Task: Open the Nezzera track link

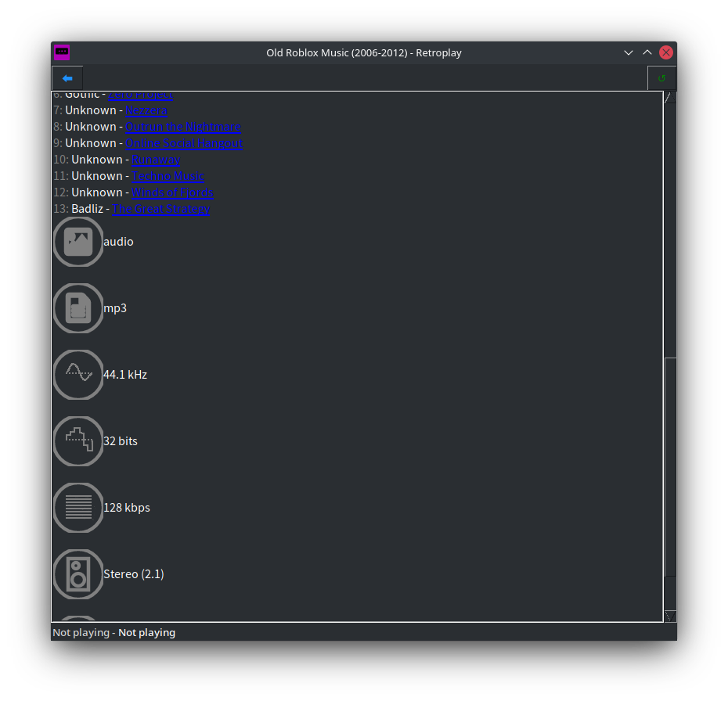Action: 146,110
